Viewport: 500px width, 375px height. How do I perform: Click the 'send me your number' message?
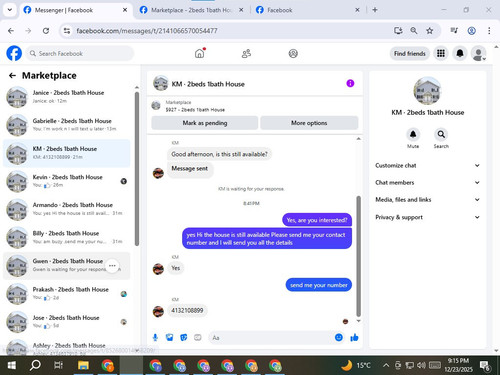tap(319, 285)
